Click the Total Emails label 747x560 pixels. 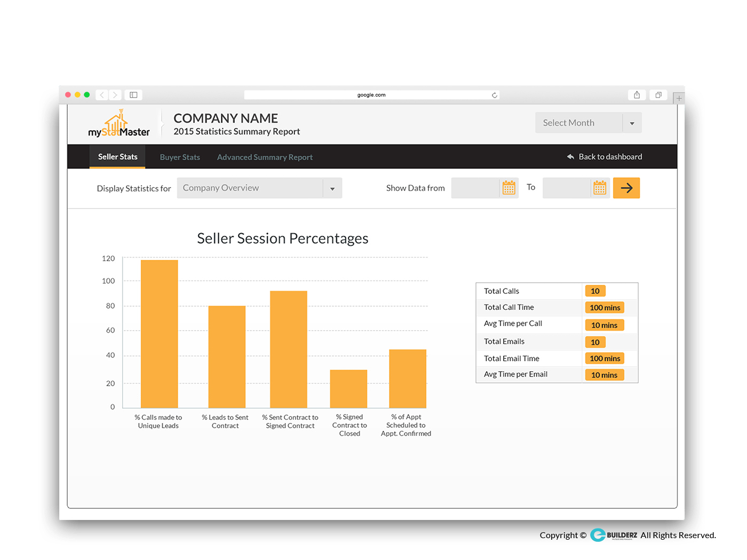point(504,341)
